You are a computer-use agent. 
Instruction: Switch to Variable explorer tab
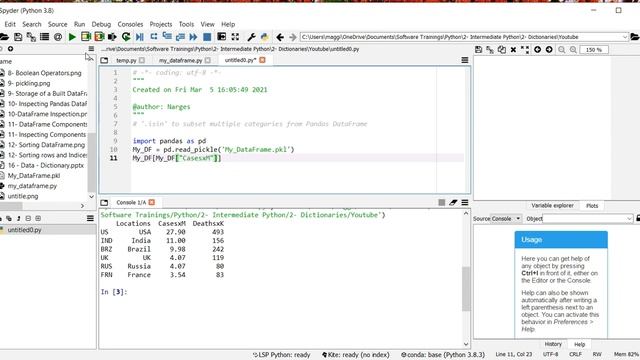point(552,206)
